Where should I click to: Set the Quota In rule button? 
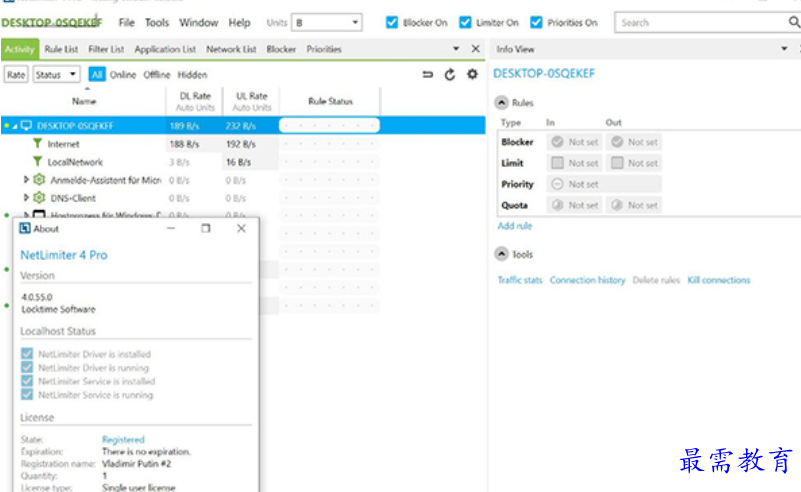click(x=575, y=205)
